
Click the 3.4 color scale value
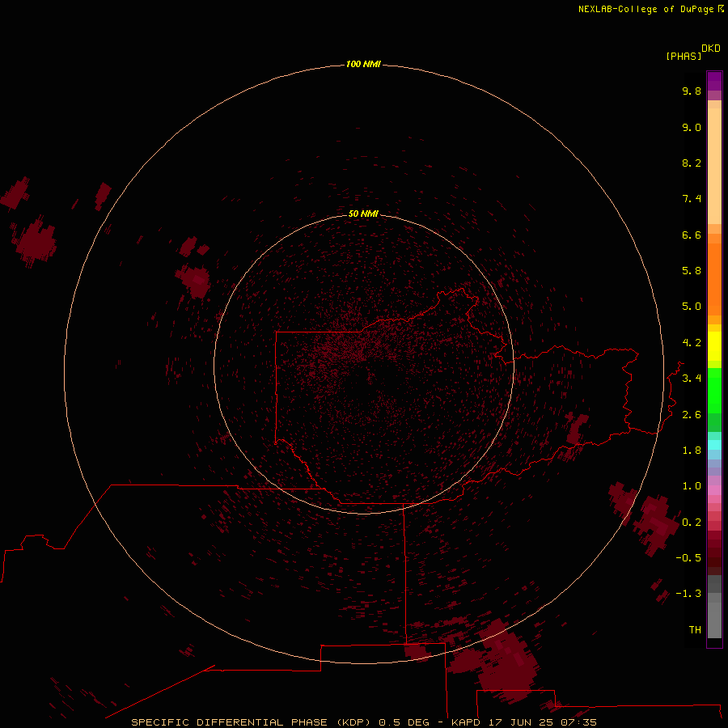(x=692, y=379)
